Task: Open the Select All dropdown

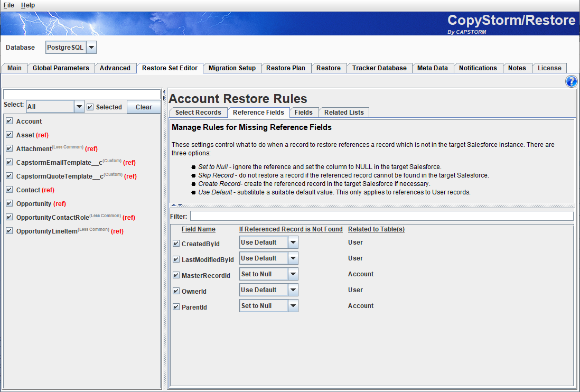Action: [x=55, y=107]
